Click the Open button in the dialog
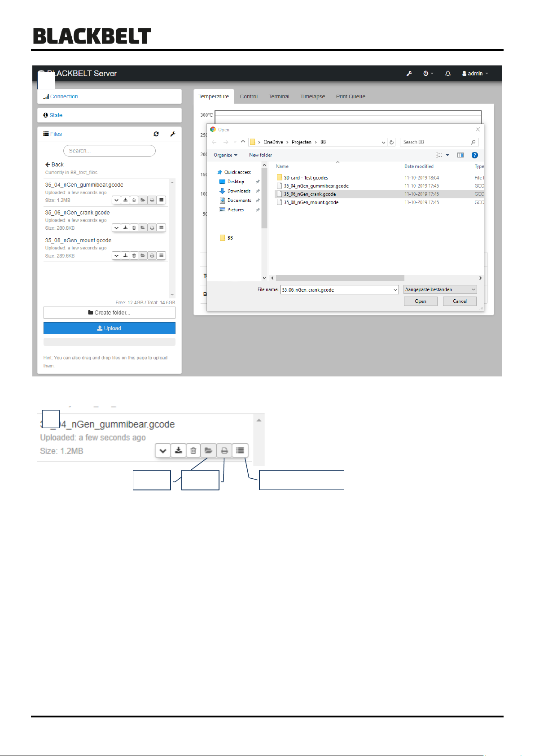The image size is (535, 756). pyautogui.click(x=421, y=302)
